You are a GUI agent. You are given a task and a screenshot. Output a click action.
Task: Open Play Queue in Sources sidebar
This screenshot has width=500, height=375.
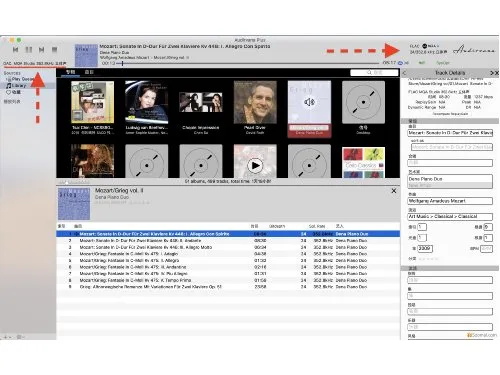pyautogui.click(x=21, y=79)
